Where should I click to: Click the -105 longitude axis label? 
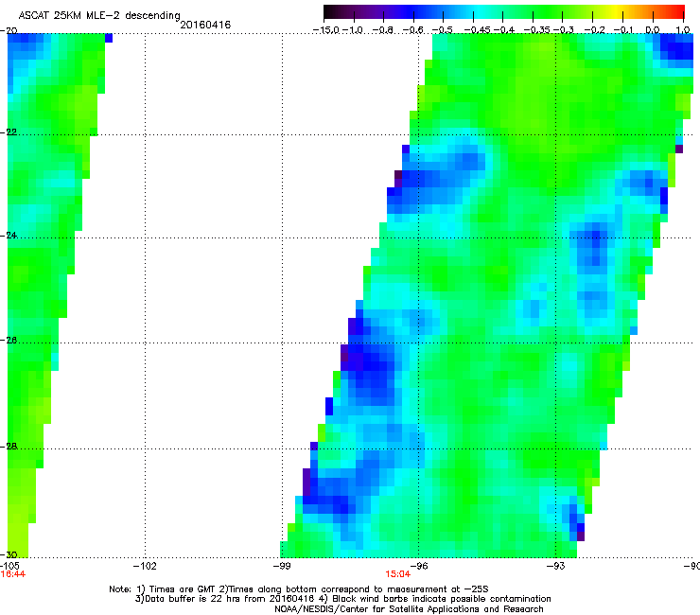coord(9,566)
